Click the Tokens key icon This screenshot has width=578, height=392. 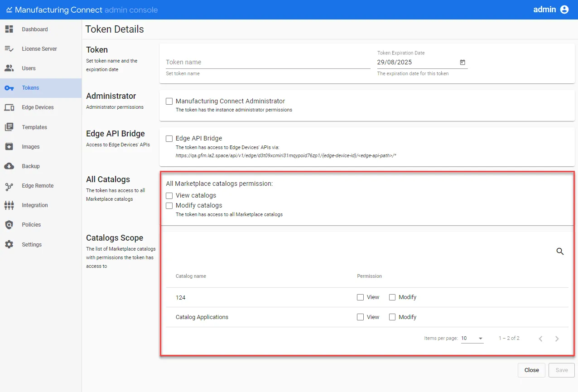9,88
